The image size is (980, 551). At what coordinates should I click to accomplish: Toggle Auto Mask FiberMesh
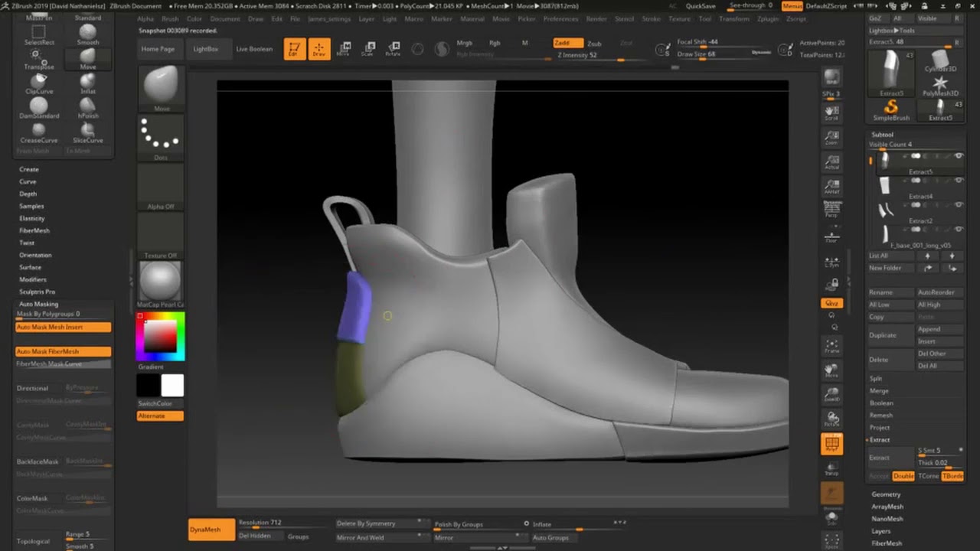pyautogui.click(x=64, y=351)
